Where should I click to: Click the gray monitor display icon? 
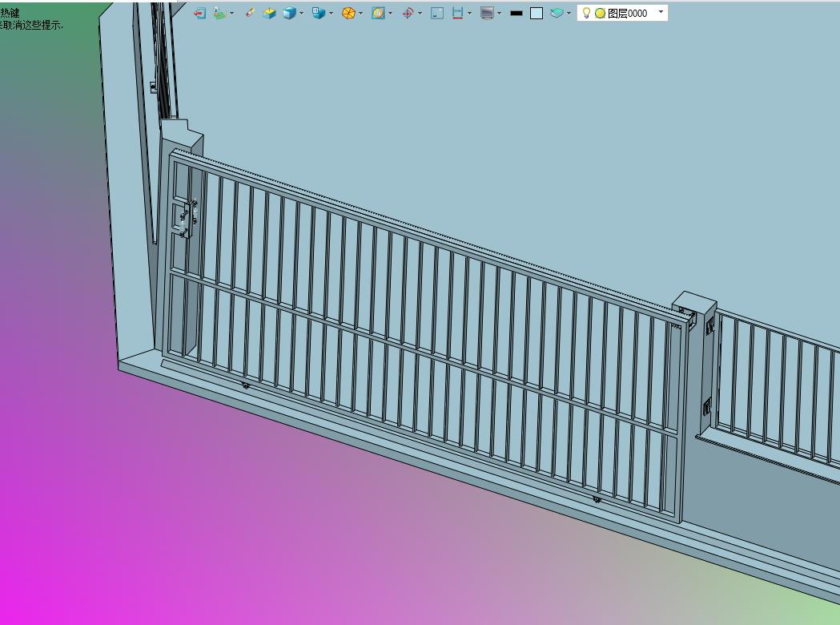point(487,14)
